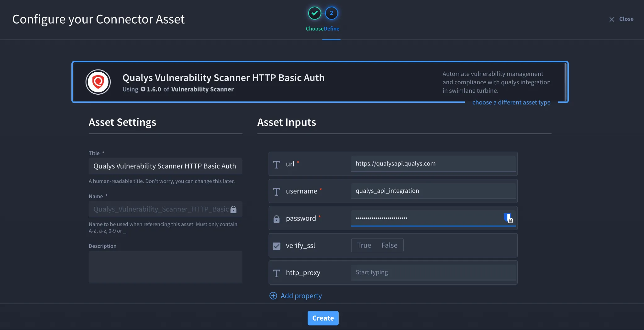Focus the Description text area

[x=165, y=267]
